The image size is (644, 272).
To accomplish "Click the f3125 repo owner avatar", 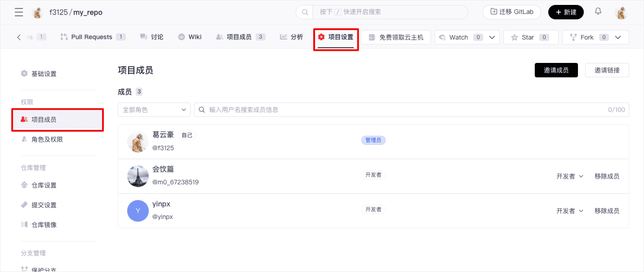I will pyautogui.click(x=38, y=13).
